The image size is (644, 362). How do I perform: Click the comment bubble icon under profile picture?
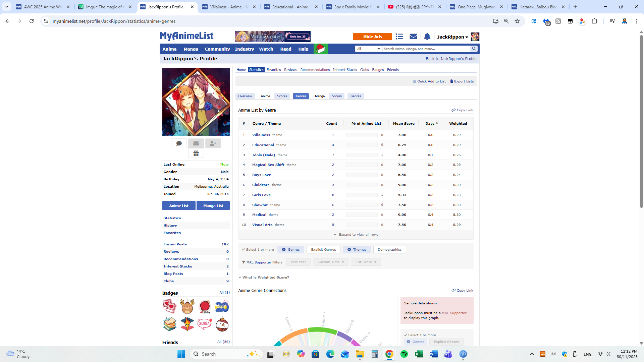tap(179, 143)
